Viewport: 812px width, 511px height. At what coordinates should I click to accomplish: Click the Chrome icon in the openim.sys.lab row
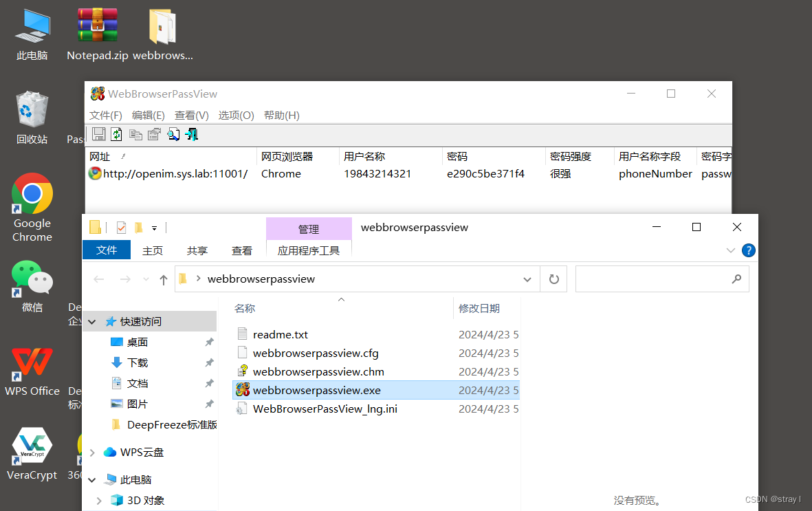click(95, 173)
